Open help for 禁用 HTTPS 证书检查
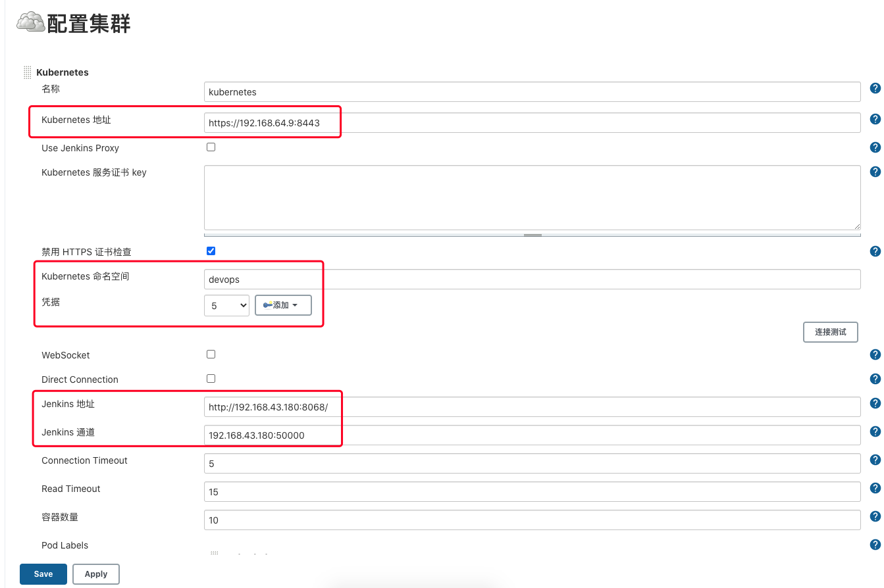 (x=875, y=251)
